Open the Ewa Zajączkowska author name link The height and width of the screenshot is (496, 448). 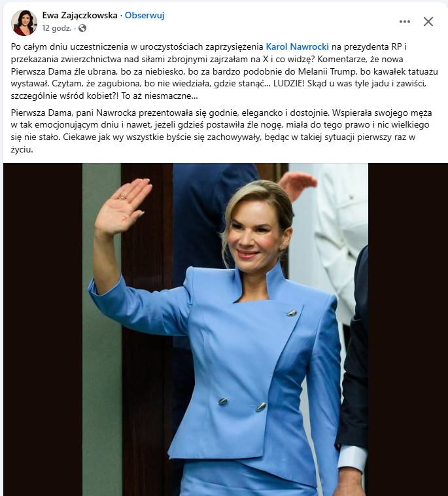(80, 15)
